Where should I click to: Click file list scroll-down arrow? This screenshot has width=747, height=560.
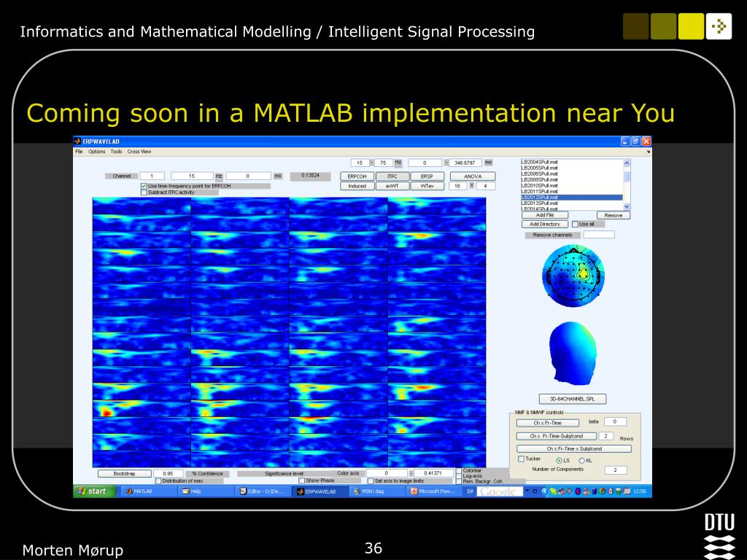coord(627,206)
